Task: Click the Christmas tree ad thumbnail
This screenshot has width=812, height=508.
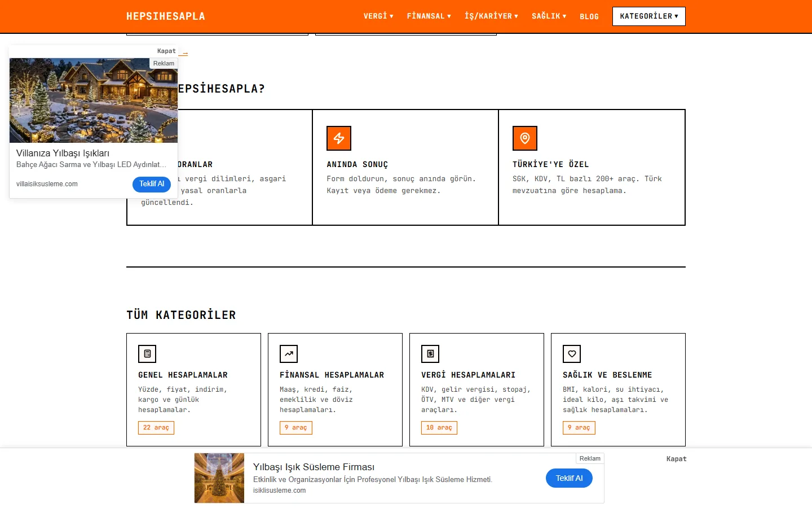Action: click(x=219, y=478)
